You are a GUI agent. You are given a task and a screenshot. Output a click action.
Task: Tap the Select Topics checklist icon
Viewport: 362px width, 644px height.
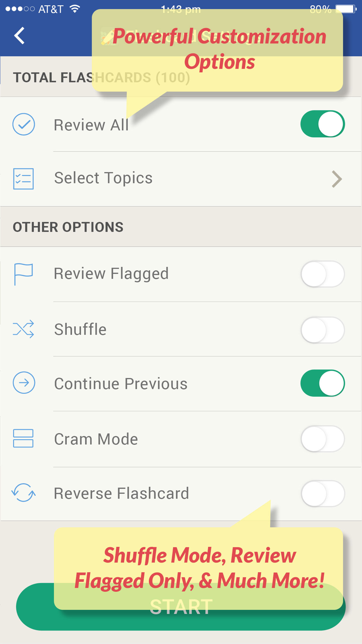pyautogui.click(x=24, y=179)
